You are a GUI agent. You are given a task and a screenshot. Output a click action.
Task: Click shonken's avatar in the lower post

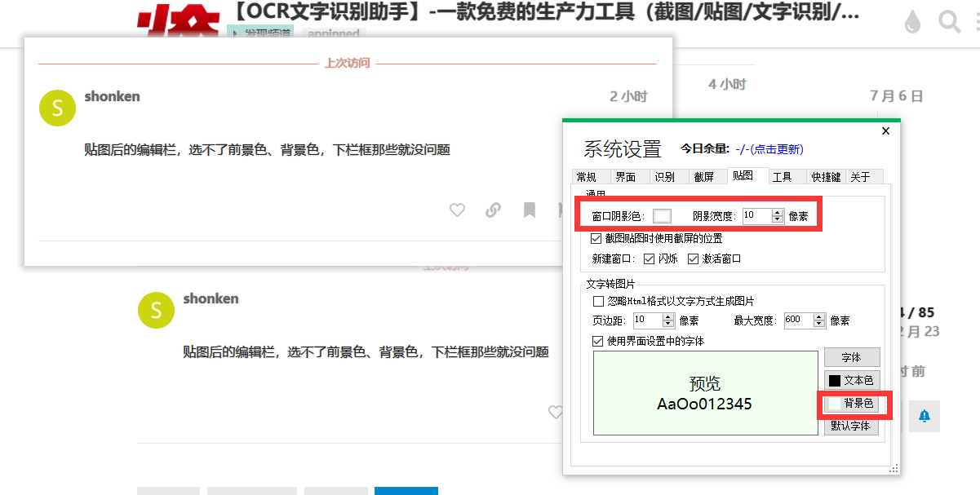point(157,311)
